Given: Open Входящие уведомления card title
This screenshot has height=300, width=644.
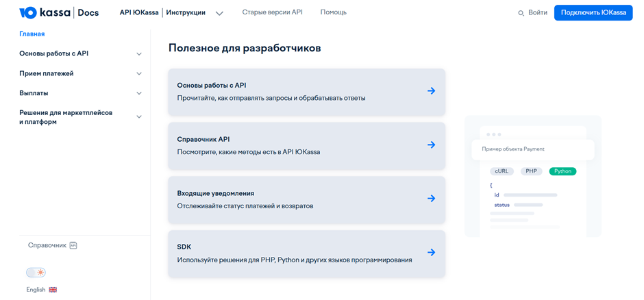Looking at the screenshot, I should pos(216,193).
